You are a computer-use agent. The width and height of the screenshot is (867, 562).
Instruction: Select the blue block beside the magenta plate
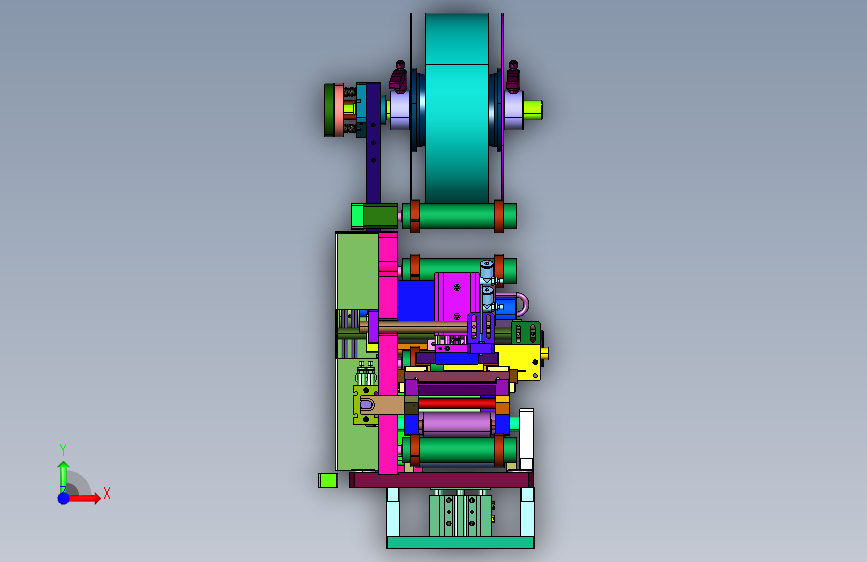[x=415, y=301]
